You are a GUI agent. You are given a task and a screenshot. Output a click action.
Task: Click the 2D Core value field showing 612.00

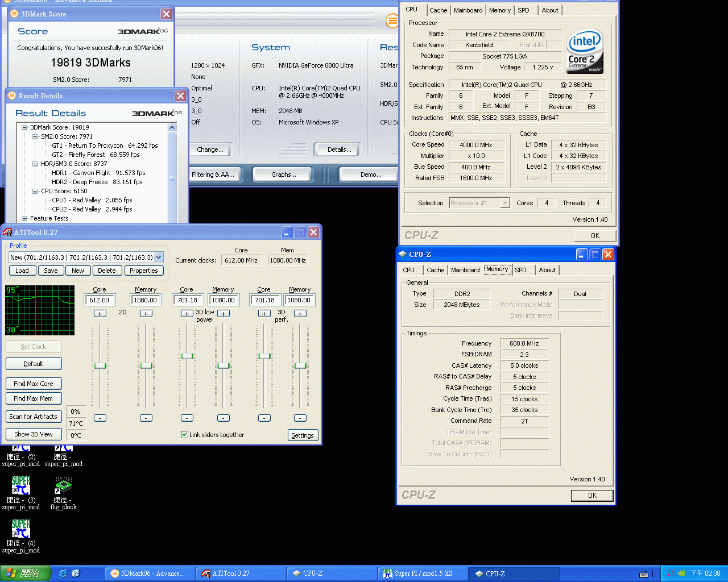[x=100, y=300]
